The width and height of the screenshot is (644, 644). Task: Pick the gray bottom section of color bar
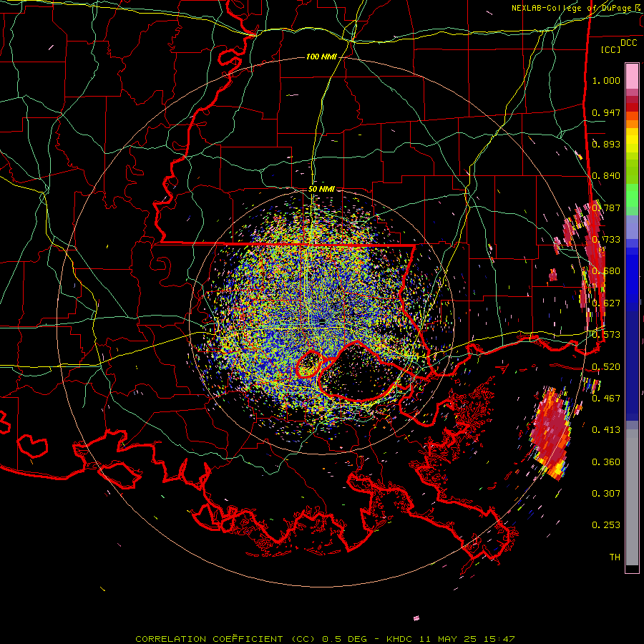[x=632, y=497]
